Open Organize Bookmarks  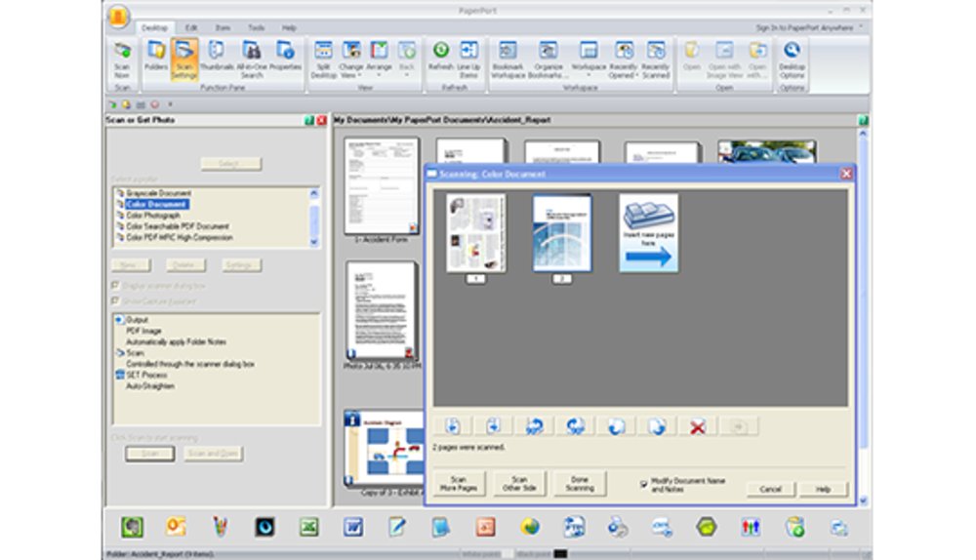tap(548, 60)
